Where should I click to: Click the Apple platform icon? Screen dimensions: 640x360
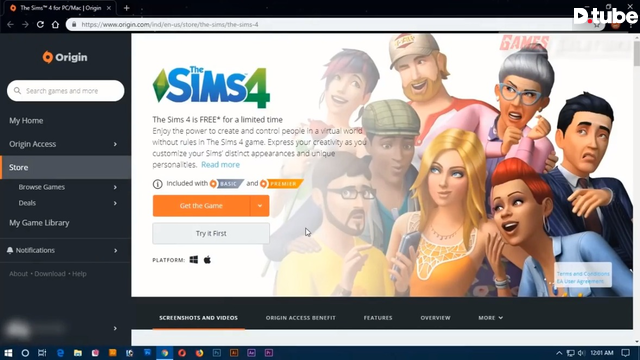pos(207,260)
